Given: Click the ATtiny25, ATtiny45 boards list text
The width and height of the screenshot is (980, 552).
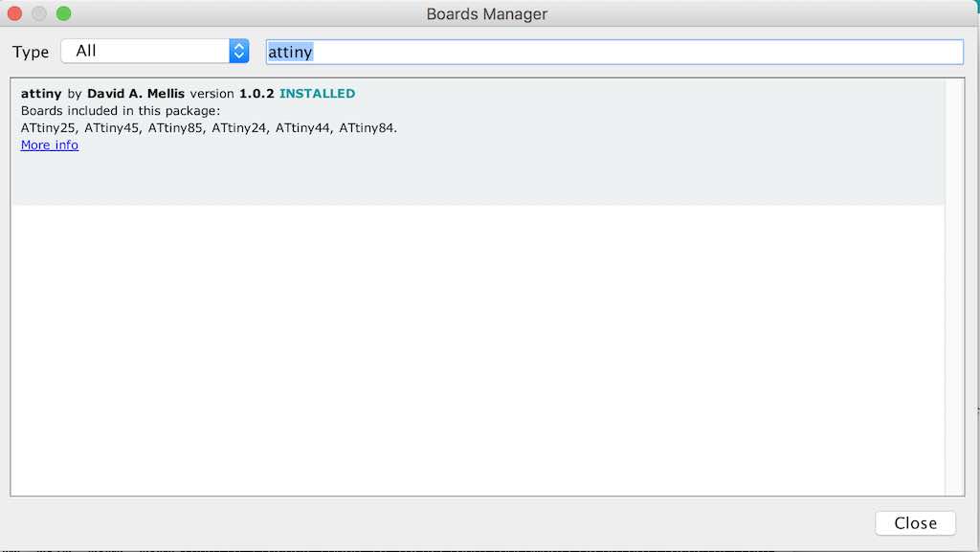Looking at the screenshot, I should click(209, 128).
